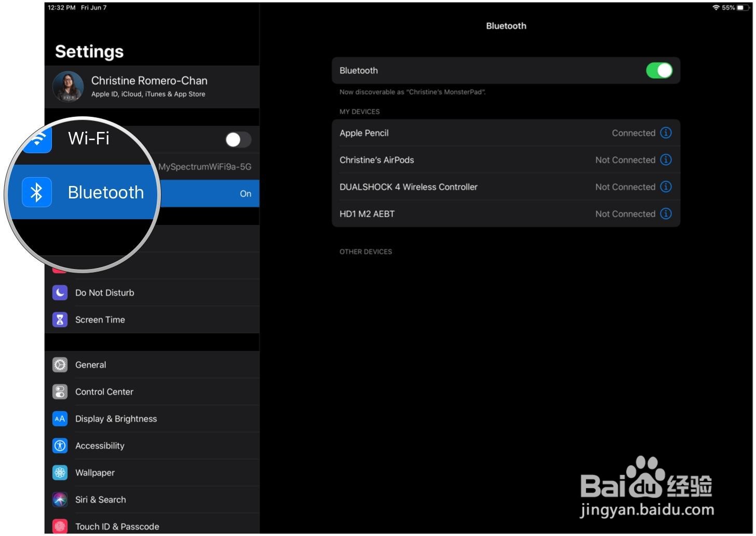Click the "Now discoverable as" note
756x536 pixels.
point(412,92)
